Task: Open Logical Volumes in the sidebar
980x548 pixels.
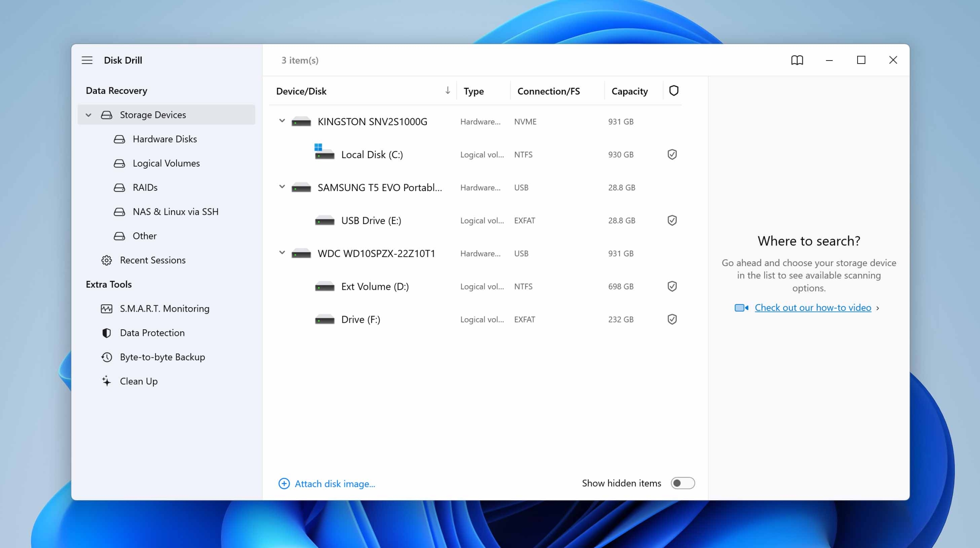Action: pos(166,163)
